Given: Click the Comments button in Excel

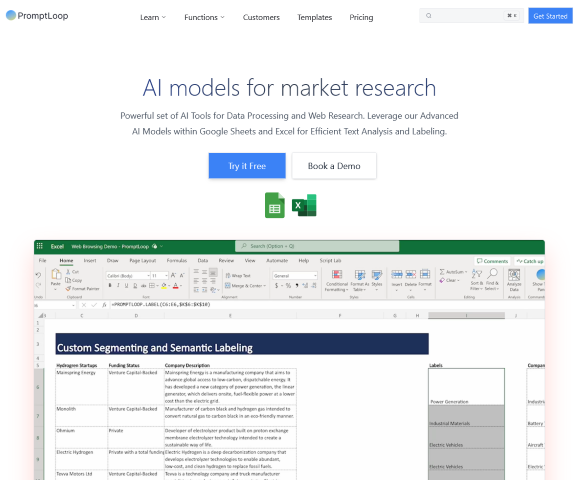Looking at the screenshot, I should pyautogui.click(x=493, y=261).
